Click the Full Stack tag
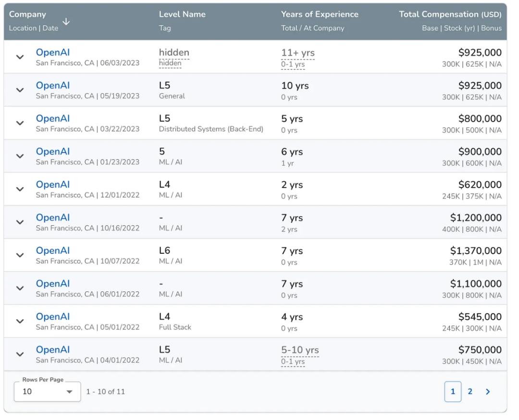Screen dimensions: 519x420 point(175,327)
